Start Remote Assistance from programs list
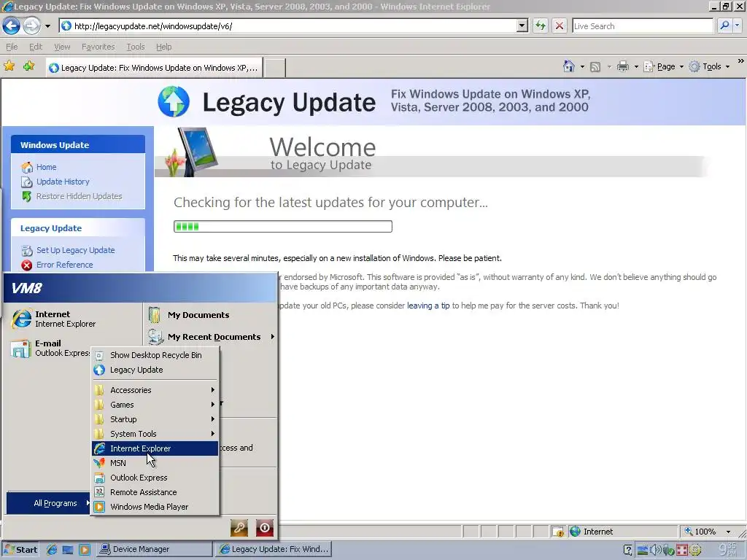Screen dimensions: 747x560 point(155,492)
